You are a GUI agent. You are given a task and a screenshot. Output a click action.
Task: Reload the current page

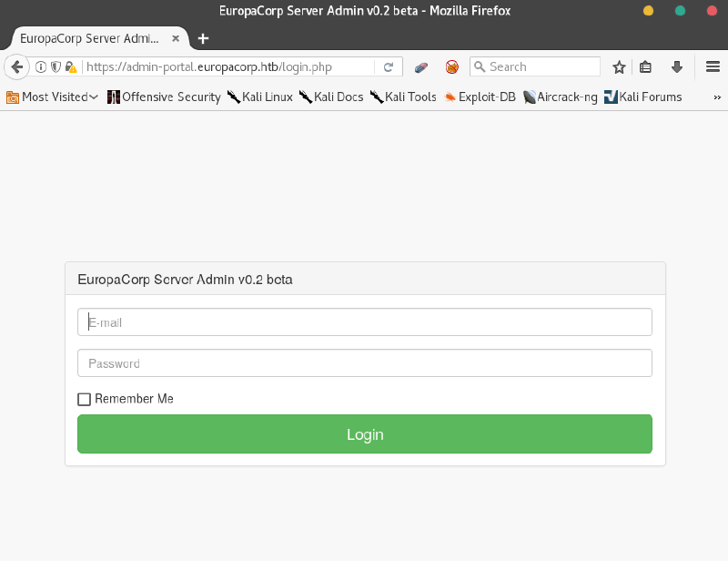(x=389, y=66)
